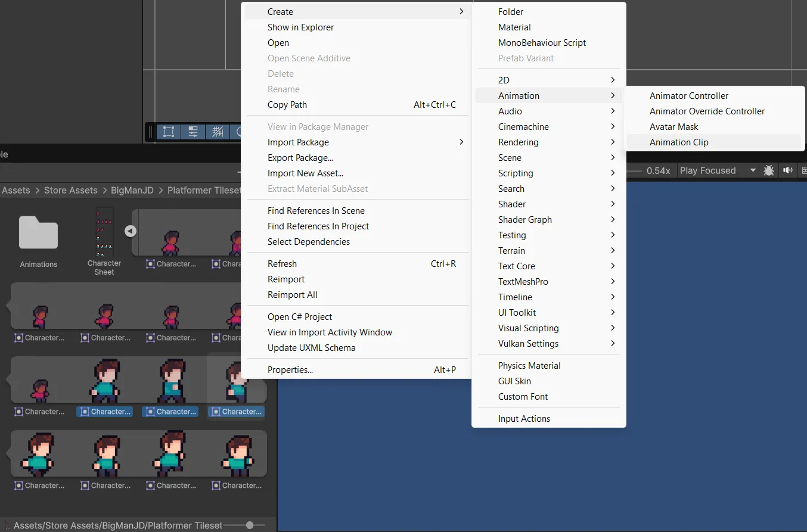Click Folder in the Create menu

pos(548,12)
